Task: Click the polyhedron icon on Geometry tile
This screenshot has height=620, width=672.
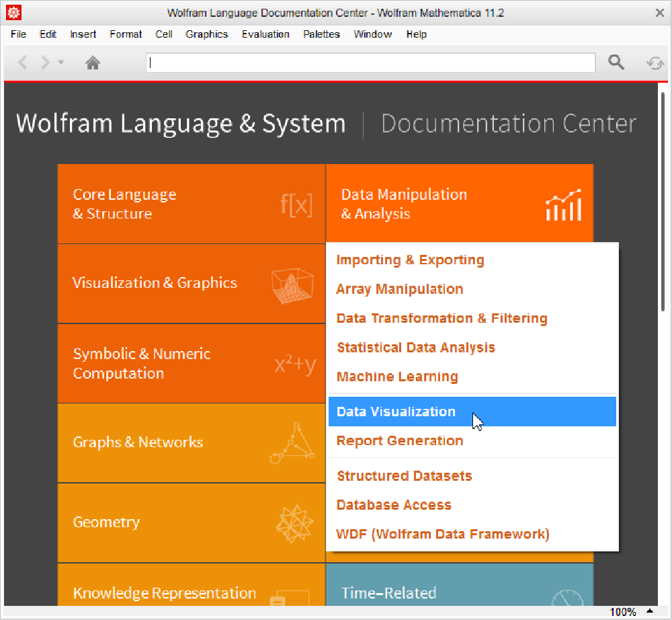Action: (x=294, y=524)
